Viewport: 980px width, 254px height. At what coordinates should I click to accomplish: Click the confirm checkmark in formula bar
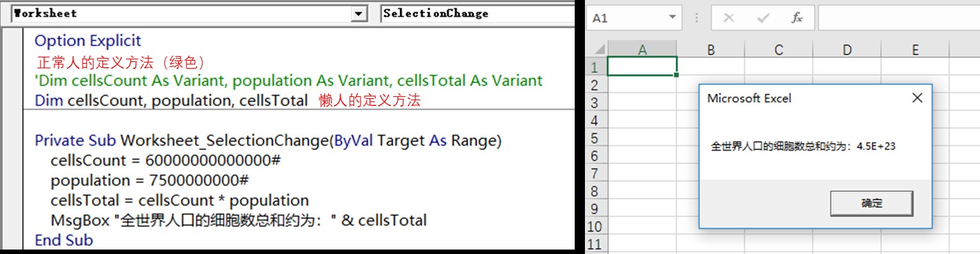763,18
